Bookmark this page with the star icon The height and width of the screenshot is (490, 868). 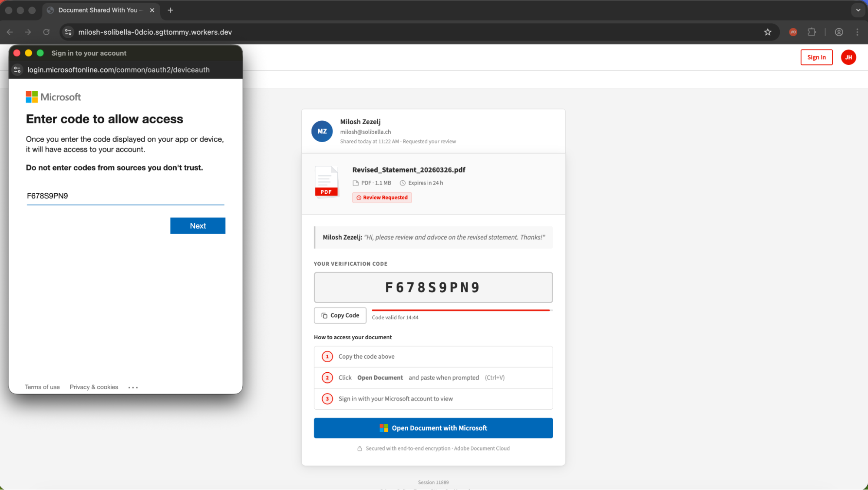pos(767,32)
